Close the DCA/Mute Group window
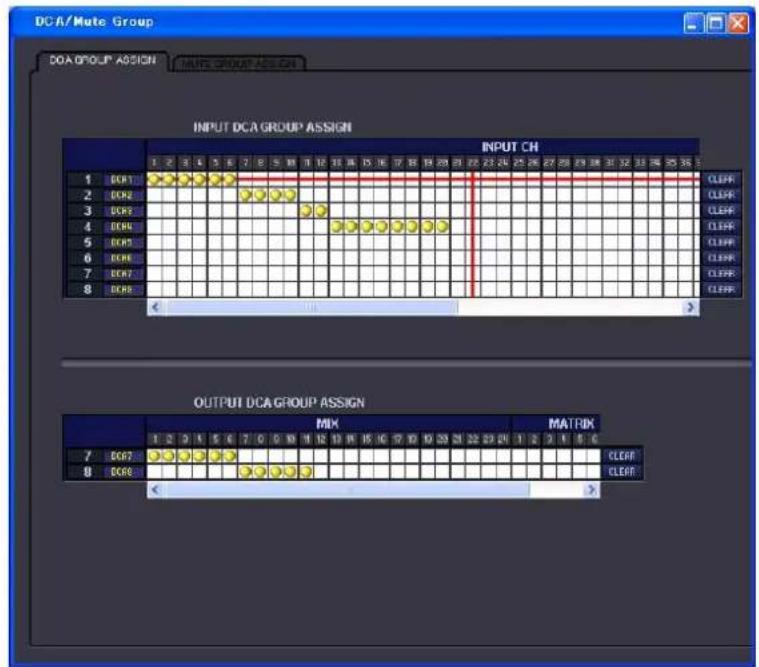The width and height of the screenshot is (759, 667). [x=739, y=23]
